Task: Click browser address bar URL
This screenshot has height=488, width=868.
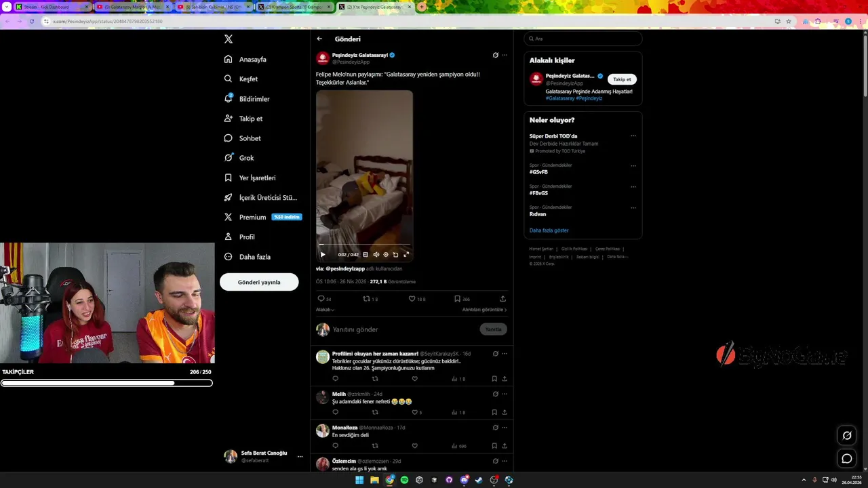Action: [108, 21]
